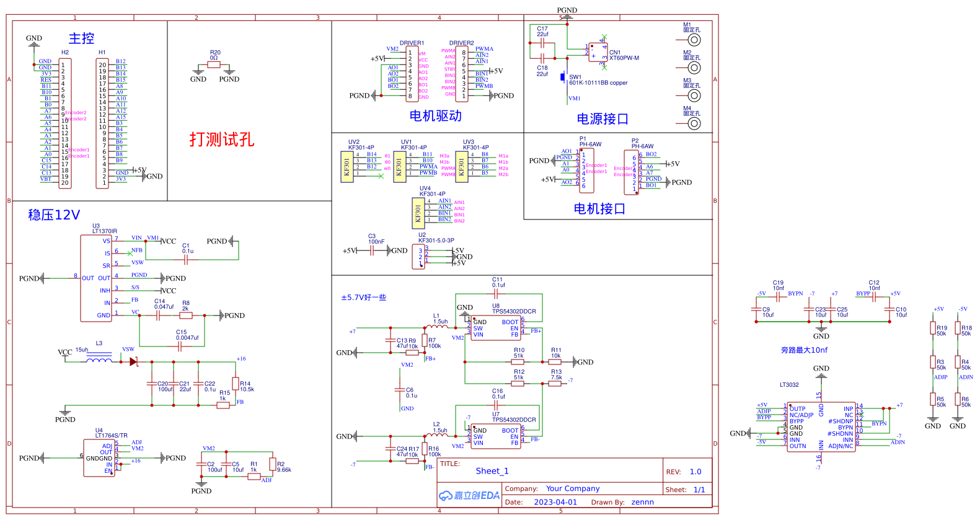980x520 pixels.
Task: Select the R14 10.5k resistor
Action: (236, 384)
